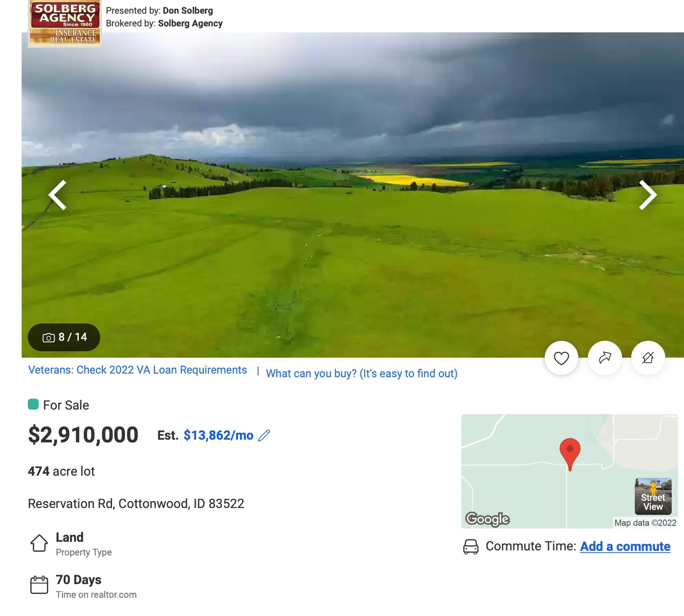Open Veterans VA Loan Requirements link
Image resolution: width=684 pixels, height=616 pixels.
(x=138, y=370)
